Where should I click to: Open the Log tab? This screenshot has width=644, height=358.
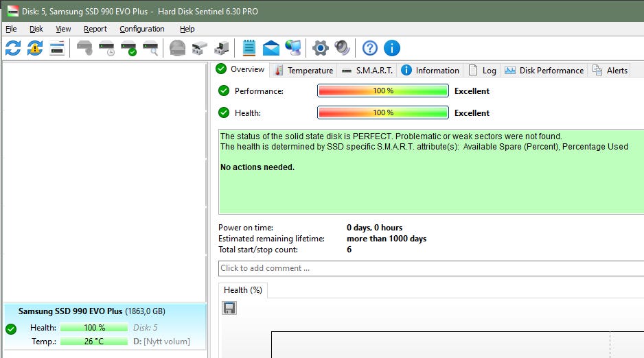(483, 71)
